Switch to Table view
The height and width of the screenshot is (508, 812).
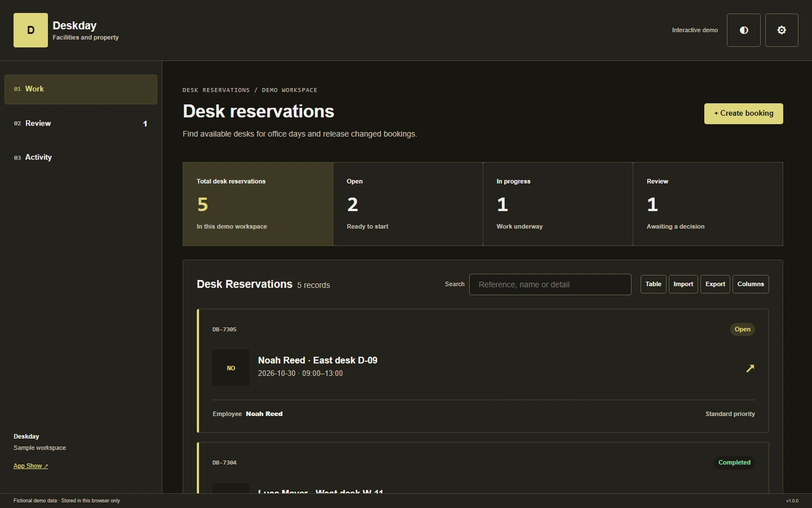653,284
